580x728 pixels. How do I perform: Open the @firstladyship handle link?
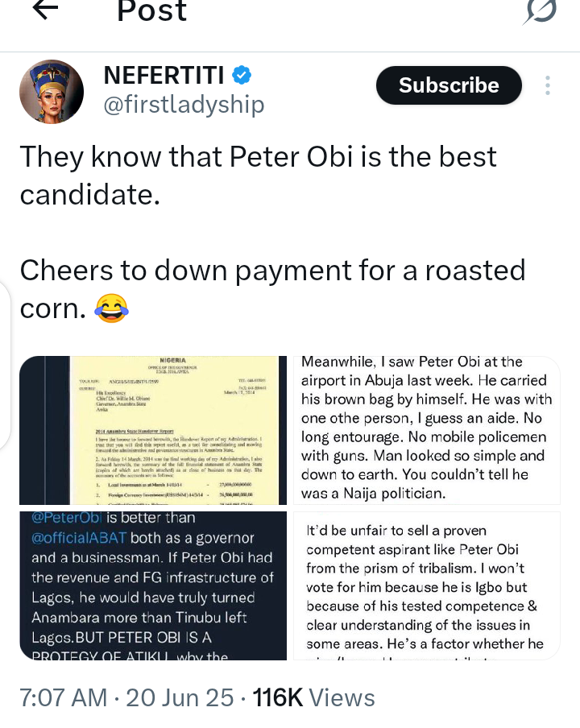(x=184, y=105)
